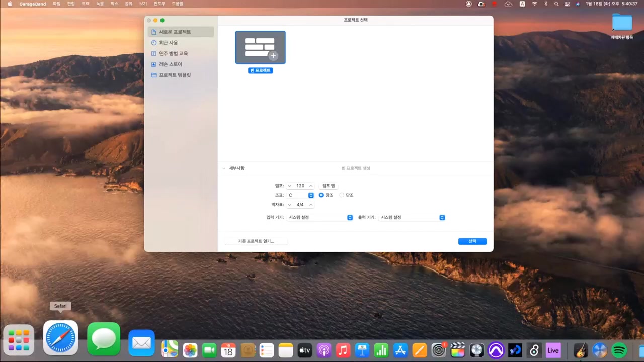Open the 트랙 menu in the menu bar

[x=85, y=4]
